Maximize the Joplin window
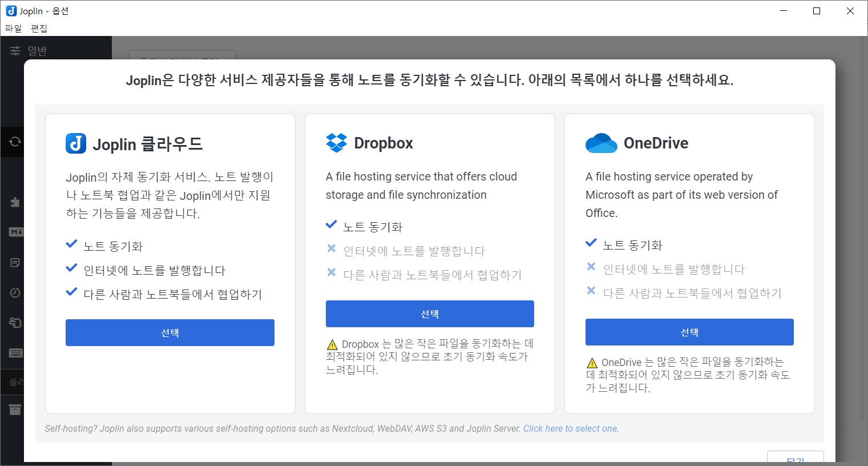 pos(817,11)
